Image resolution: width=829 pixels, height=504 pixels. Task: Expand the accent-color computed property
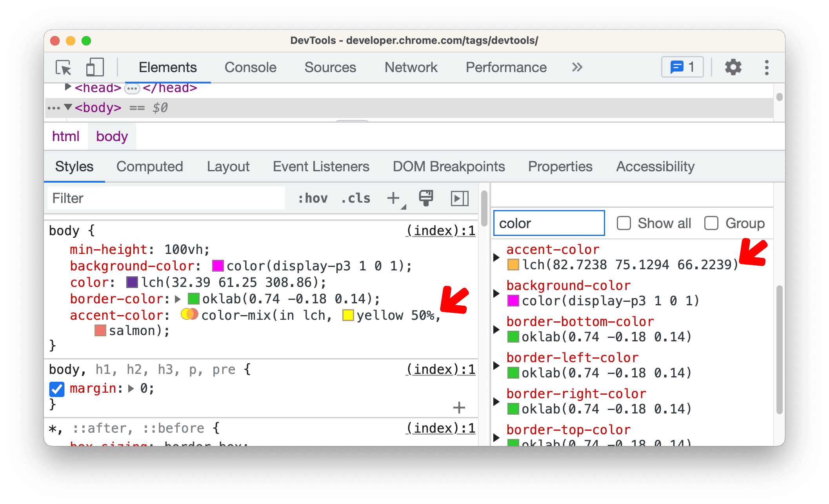(498, 258)
